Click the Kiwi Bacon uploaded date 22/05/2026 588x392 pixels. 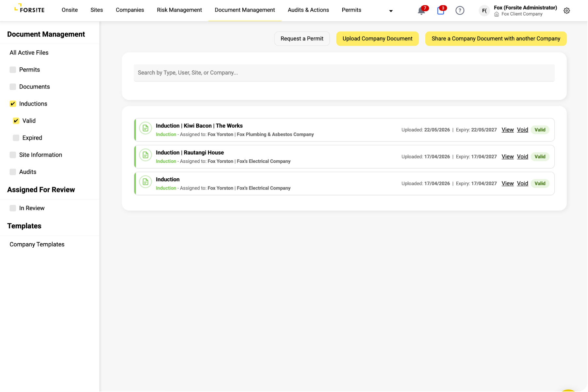pos(437,130)
